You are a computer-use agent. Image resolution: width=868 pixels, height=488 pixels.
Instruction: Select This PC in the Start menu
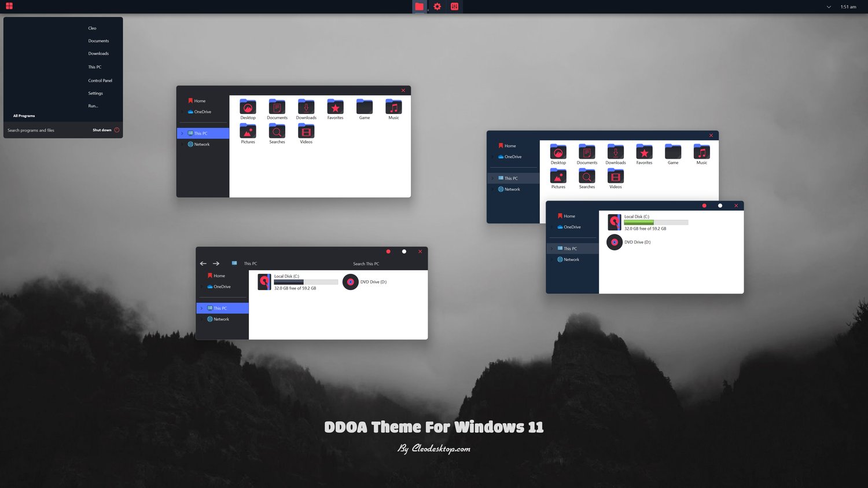tap(95, 67)
